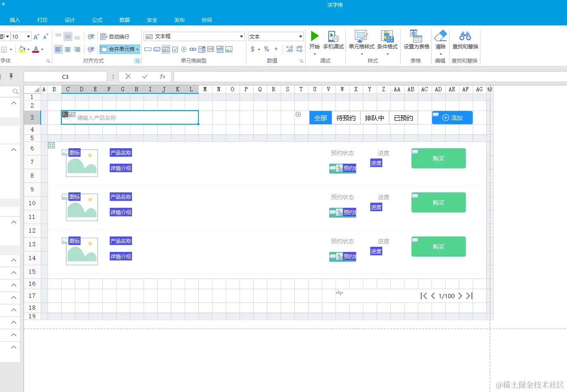Viewport: 567px width, 392px height.
Task: Expand the 单元格样式 dropdown
Action: tap(361, 54)
